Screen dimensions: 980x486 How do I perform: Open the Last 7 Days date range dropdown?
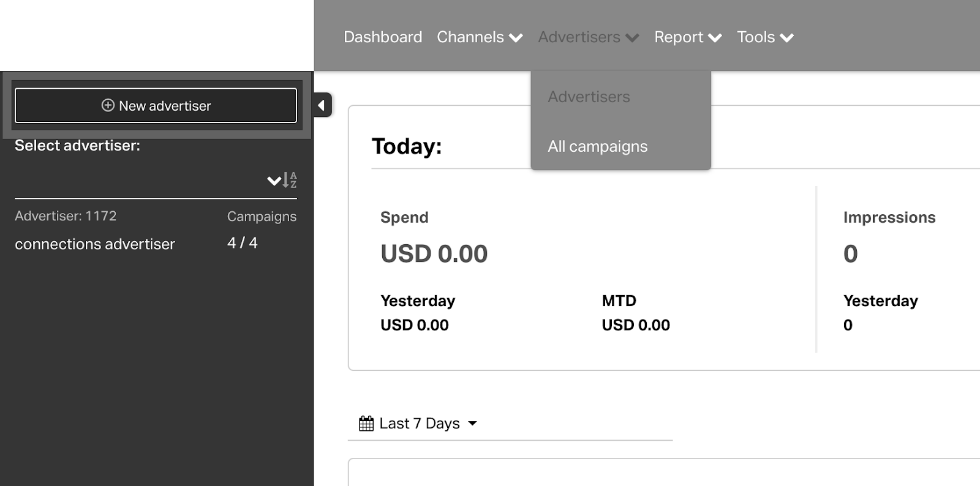[x=419, y=424]
